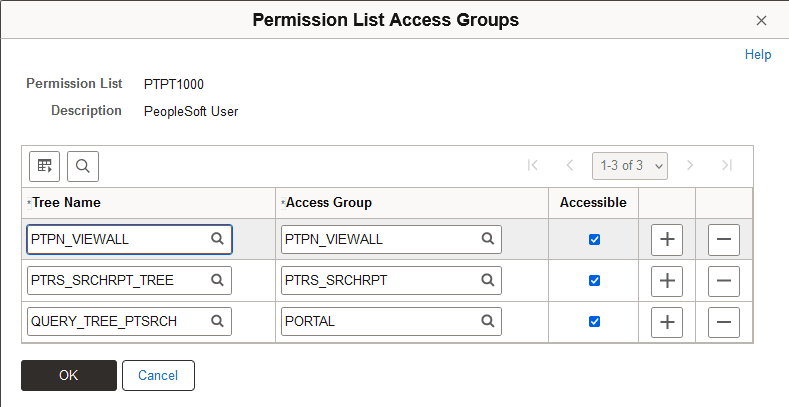The height and width of the screenshot is (407, 789).
Task: Sort by Access Group column header
Action: [x=329, y=202]
